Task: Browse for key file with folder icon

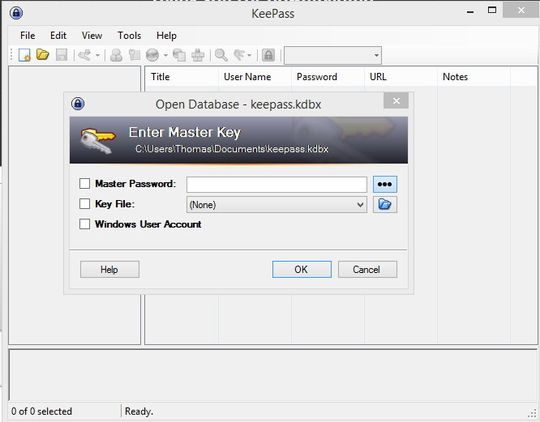Action: click(385, 205)
